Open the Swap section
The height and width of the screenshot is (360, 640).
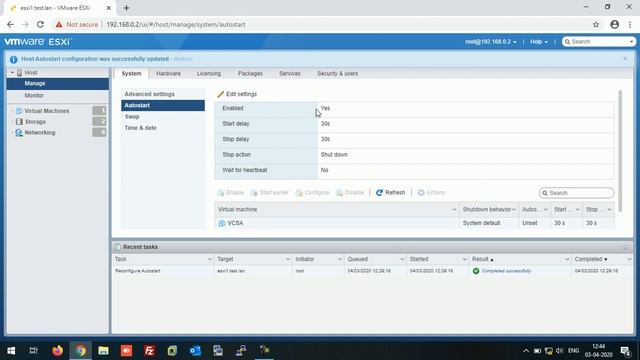point(163,117)
